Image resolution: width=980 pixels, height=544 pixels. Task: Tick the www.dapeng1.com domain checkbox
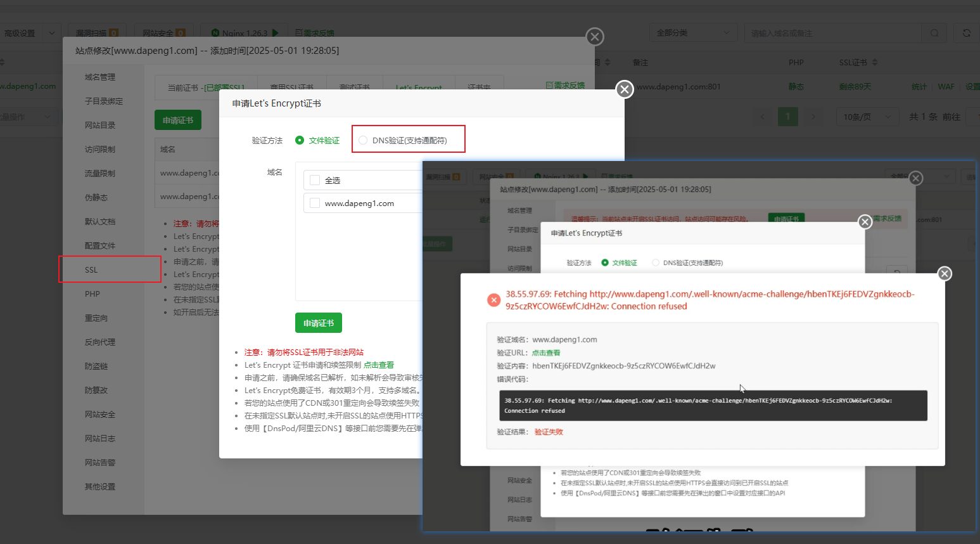point(315,204)
